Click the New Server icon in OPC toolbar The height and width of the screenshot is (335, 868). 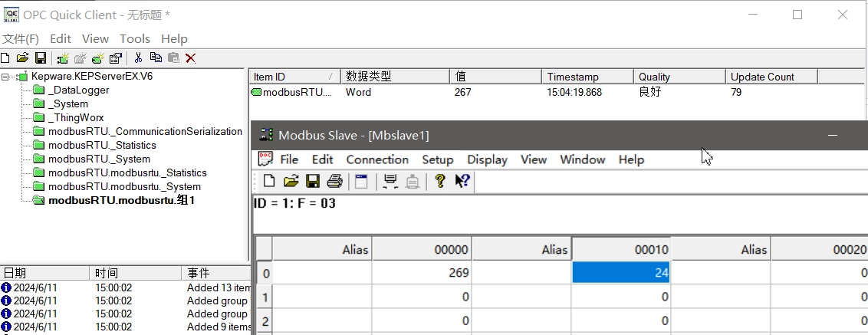[63, 57]
